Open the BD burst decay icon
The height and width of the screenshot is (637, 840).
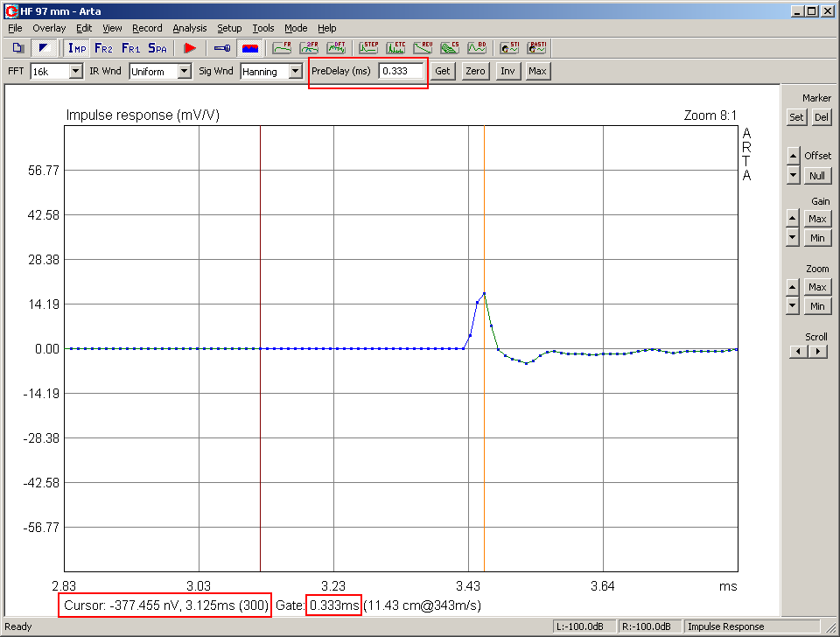click(x=477, y=48)
